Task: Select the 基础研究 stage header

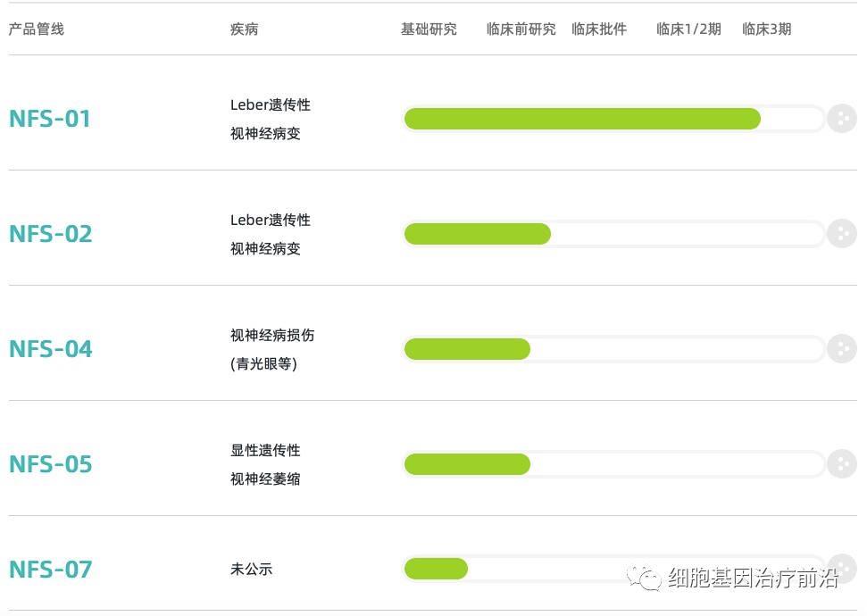Action: click(429, 29)
